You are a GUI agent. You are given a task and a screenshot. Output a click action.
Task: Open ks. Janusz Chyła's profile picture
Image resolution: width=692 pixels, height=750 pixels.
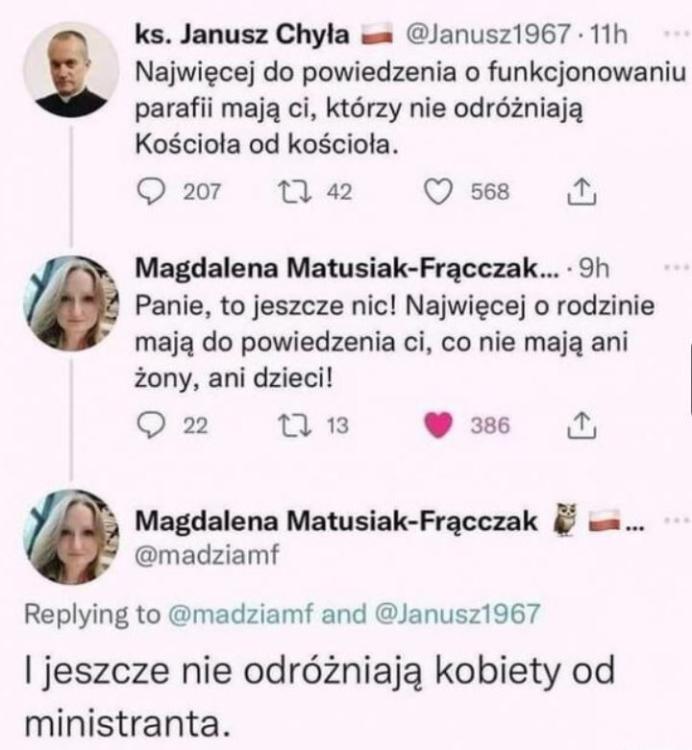tap(71, 70)
